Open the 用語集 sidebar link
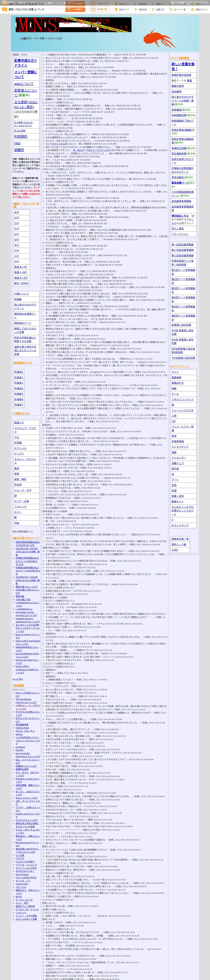Viewport: 210px width, 980px height. tap(18, 299)
